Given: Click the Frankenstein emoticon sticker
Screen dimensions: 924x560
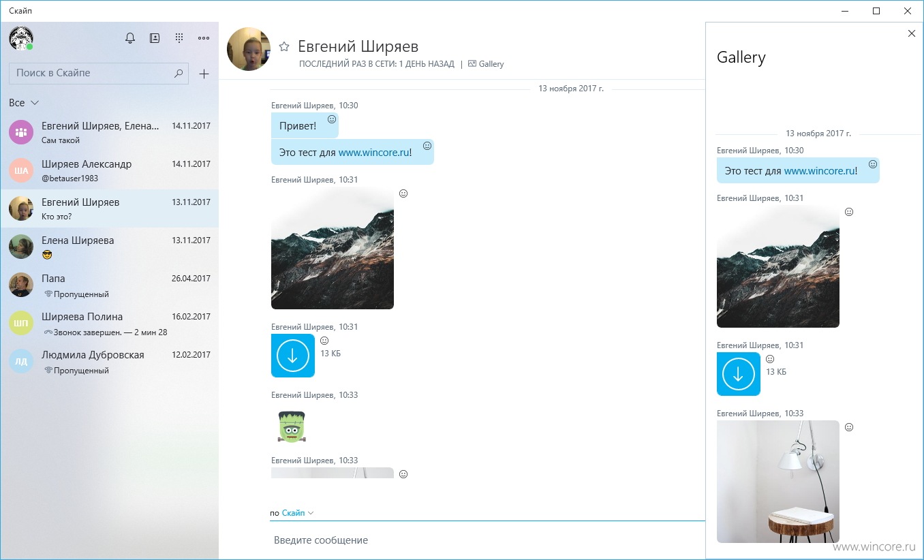Looking at the screenshot, I should (292, 427).
